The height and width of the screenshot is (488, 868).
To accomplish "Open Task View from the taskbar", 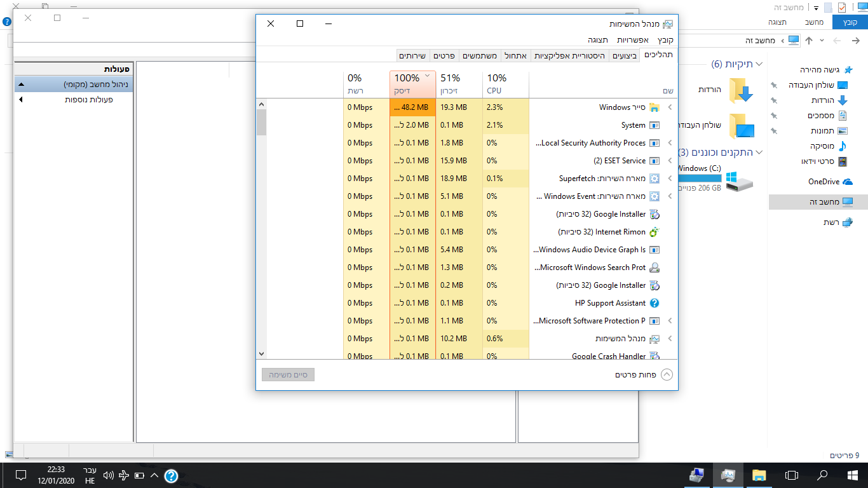I will [x=791, y=475].
